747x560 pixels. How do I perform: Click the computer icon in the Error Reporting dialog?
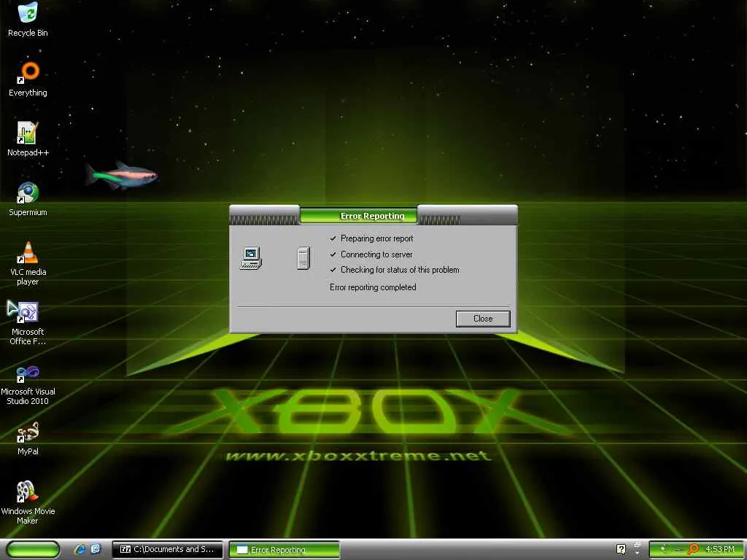251,259
